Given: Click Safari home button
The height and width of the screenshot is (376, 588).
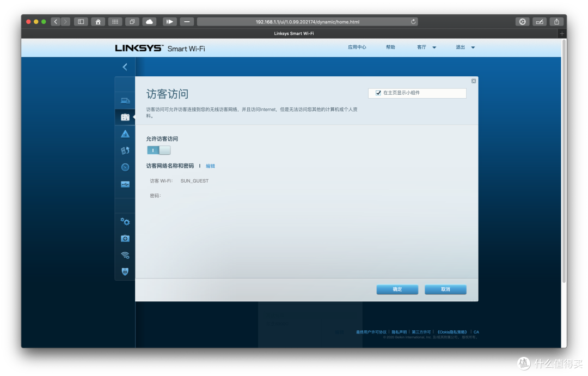Looking at the screenshot, I should pyautogui.click(x=98, y=22).
